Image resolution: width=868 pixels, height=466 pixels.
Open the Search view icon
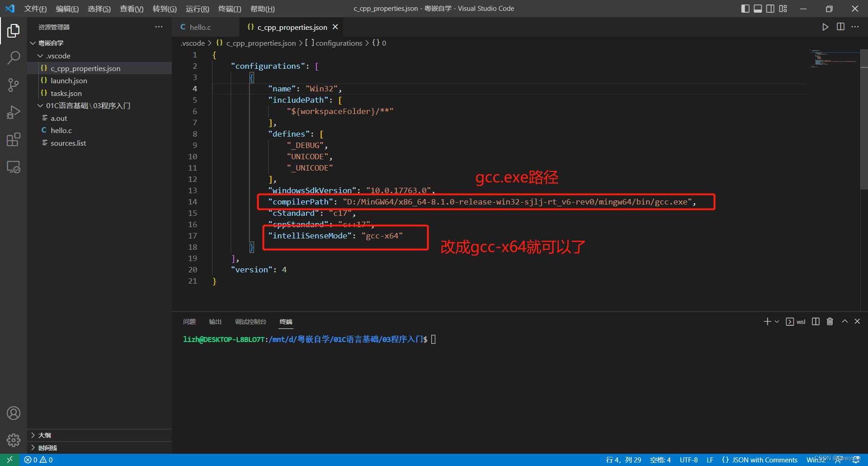click(x=14, y=58)
